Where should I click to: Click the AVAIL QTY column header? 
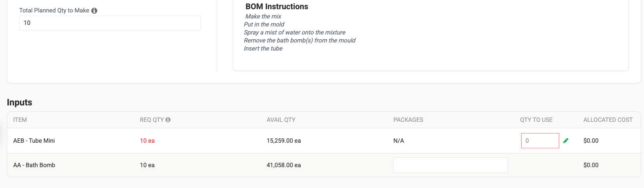[281, 120]
